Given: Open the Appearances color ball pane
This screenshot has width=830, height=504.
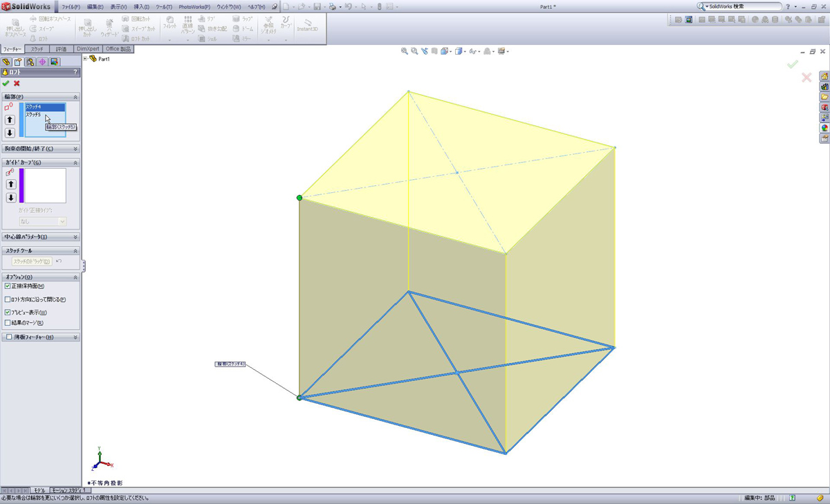Looking at the screenshot, I should click(x=824, y=128).
